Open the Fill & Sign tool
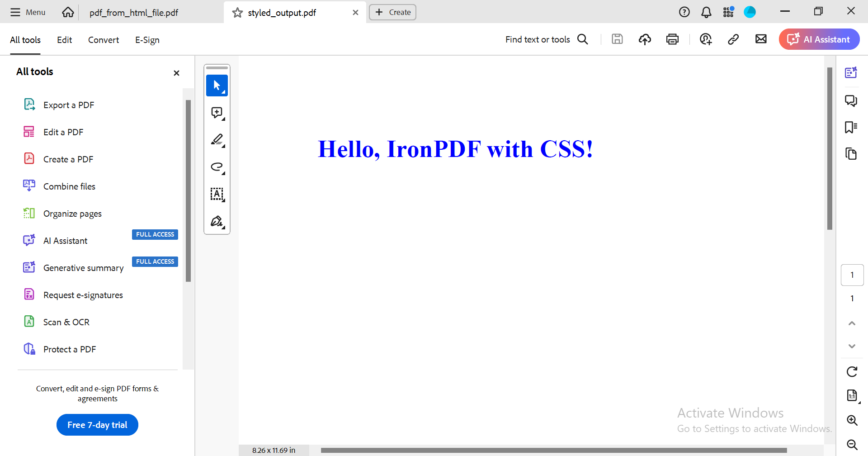The height and width of the screenshot is (456, 868). click(x=217, y=222)
